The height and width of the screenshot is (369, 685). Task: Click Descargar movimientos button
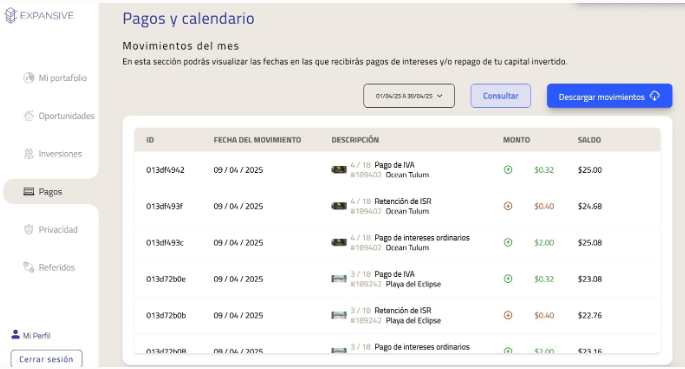[609, 96]
